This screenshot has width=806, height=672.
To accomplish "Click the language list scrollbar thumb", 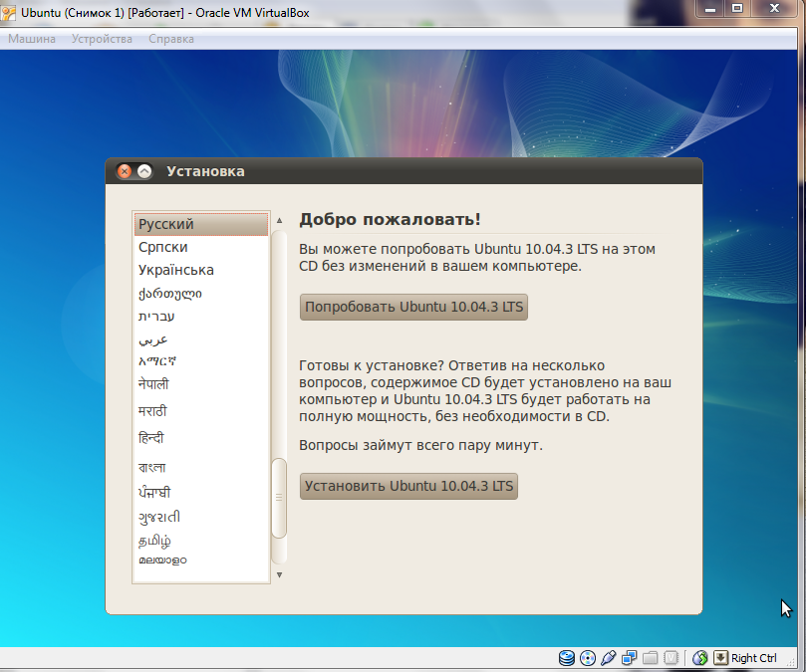I will pyautogui.click(x=279, y=498).
